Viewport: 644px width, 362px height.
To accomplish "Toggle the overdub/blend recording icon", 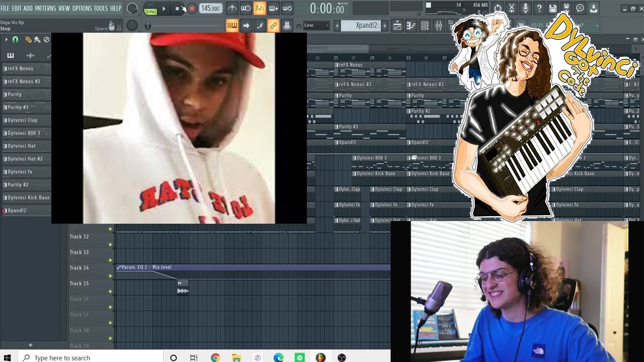I will [273, 9].
